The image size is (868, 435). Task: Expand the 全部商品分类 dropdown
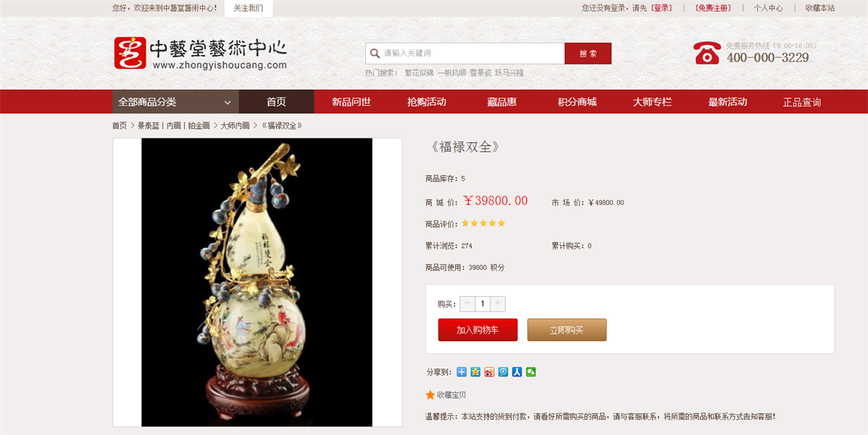[176, 102]
